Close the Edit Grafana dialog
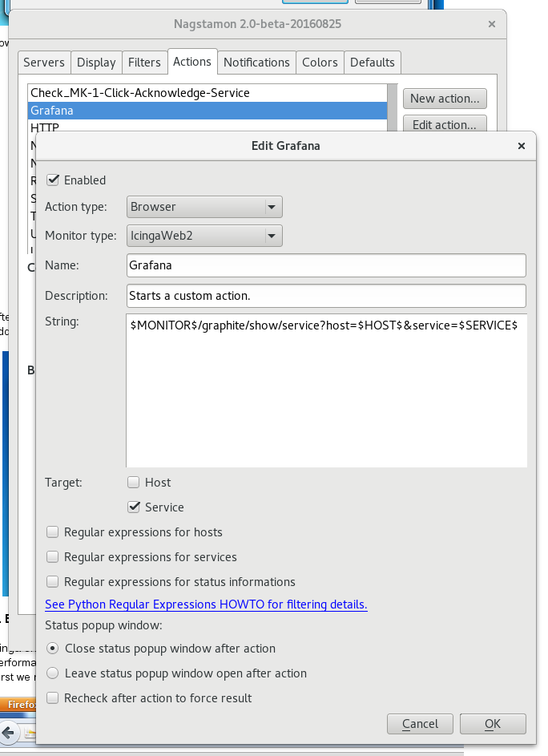This screenshot has height=756, width=548. click(x=521, y=146)
